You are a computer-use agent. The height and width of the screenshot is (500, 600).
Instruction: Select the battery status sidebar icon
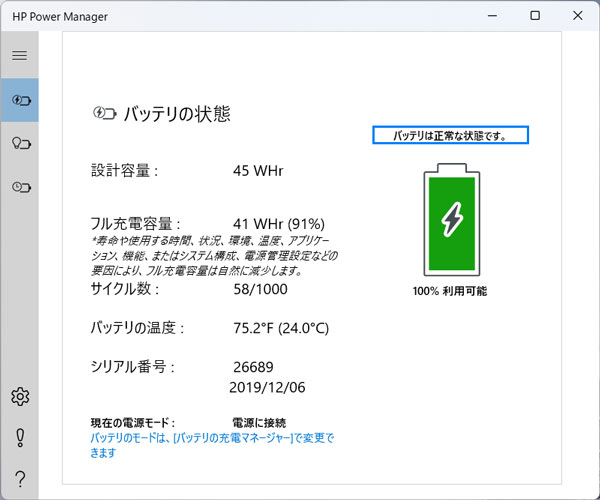coord(19,100)
